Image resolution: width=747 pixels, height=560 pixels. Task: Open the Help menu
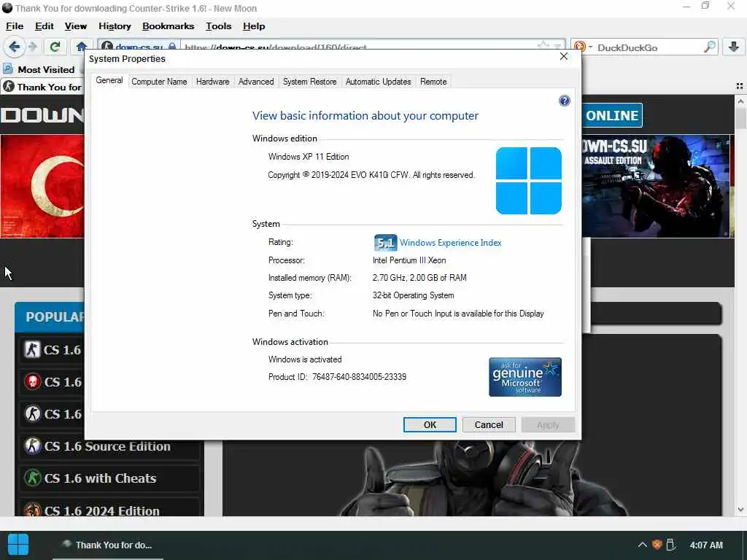click(254, 26)
